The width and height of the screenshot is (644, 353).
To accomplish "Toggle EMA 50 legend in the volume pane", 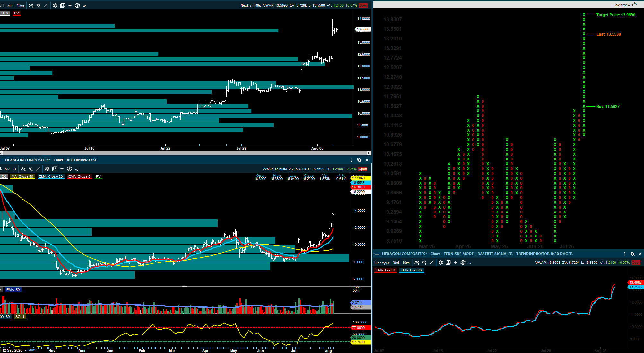I will pyautogui.click(x=13, y=290).
